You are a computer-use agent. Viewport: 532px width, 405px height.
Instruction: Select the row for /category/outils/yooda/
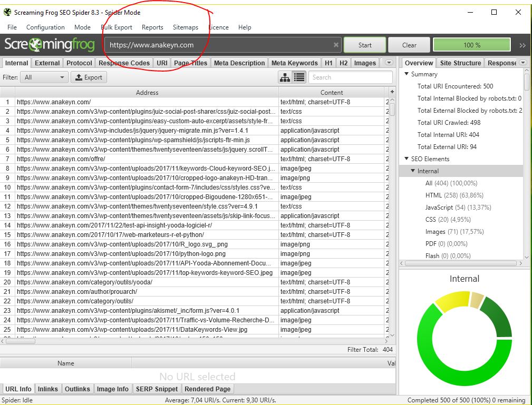tap(195, 282)
